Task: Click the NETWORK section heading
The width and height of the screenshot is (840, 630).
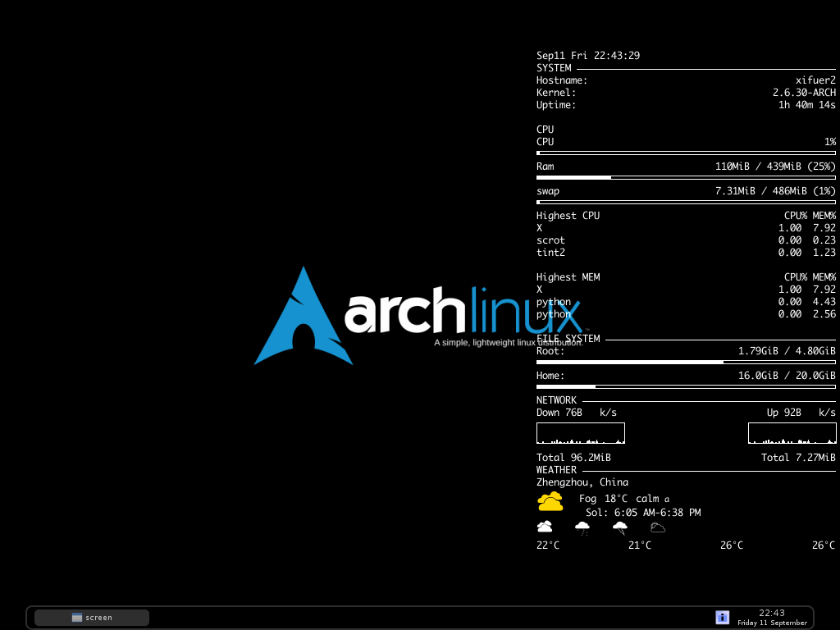Action: [x=556, y=400]
